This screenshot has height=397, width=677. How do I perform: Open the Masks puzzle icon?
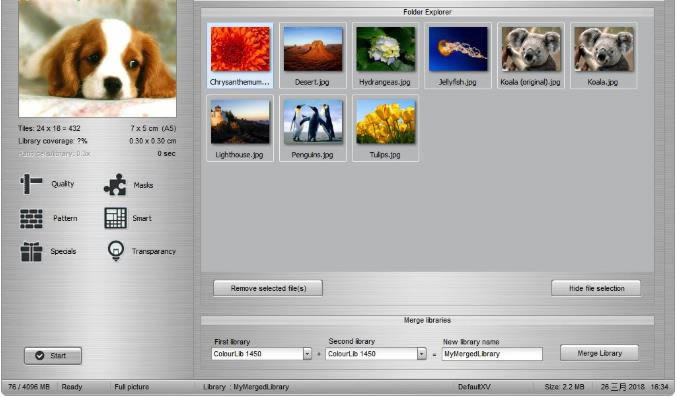115,185
